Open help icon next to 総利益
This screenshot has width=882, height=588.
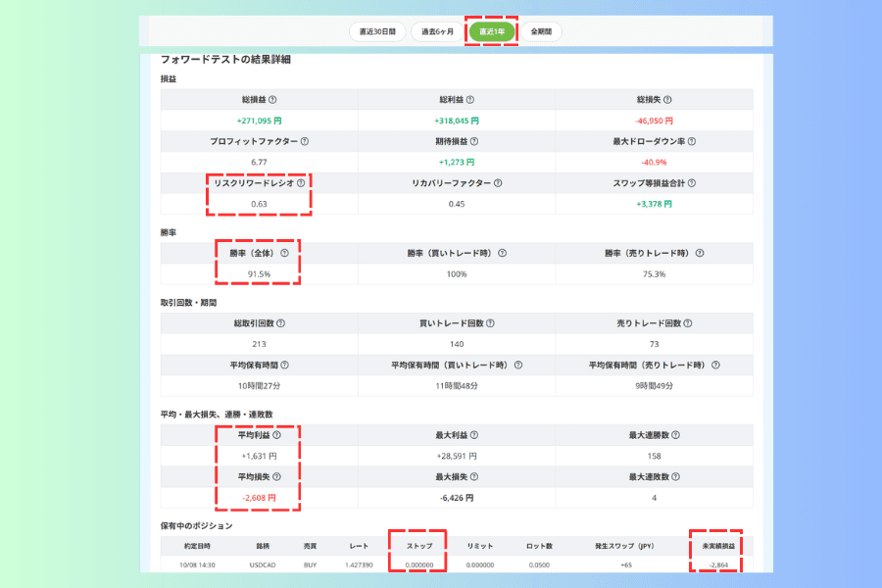point(470,100)
